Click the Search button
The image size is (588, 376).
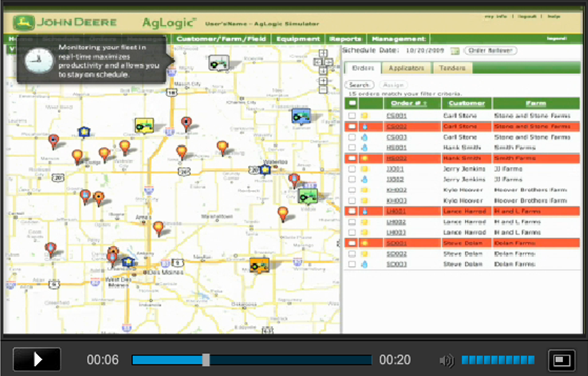(x=359, y=85)
